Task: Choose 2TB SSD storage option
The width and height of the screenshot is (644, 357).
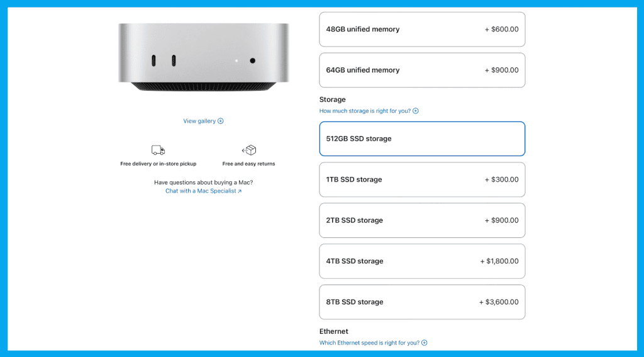Action: click(x=422, y=220)
